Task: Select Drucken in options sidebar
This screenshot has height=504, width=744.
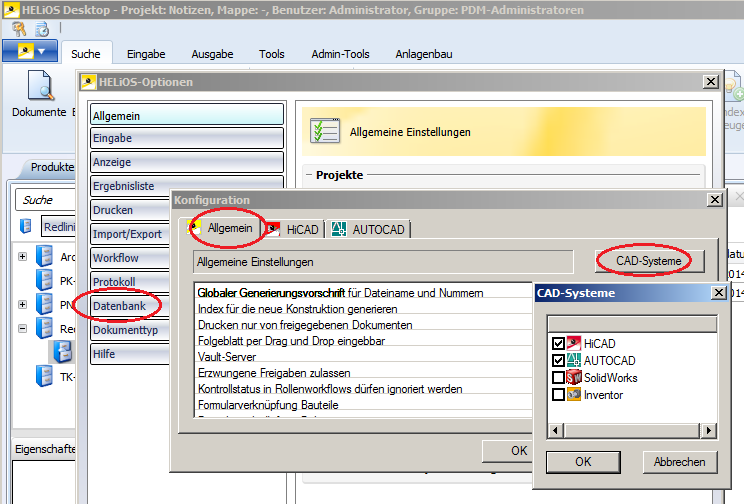Action: (x=130, y=210)
